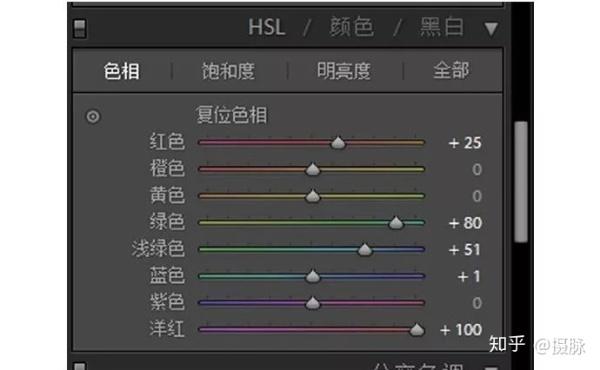This screenshot has height=370, width=600.
Task: Click the 洋红 hue slider handle
Action: point(417,329)
